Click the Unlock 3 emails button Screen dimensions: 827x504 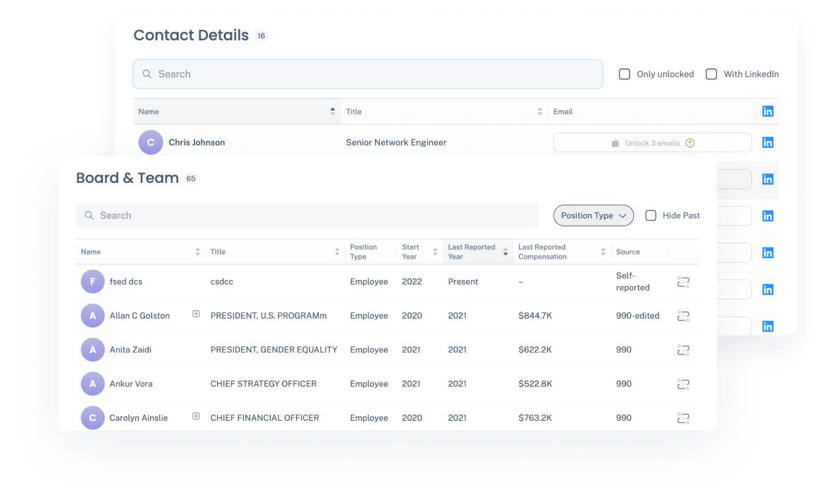(652, 143)
